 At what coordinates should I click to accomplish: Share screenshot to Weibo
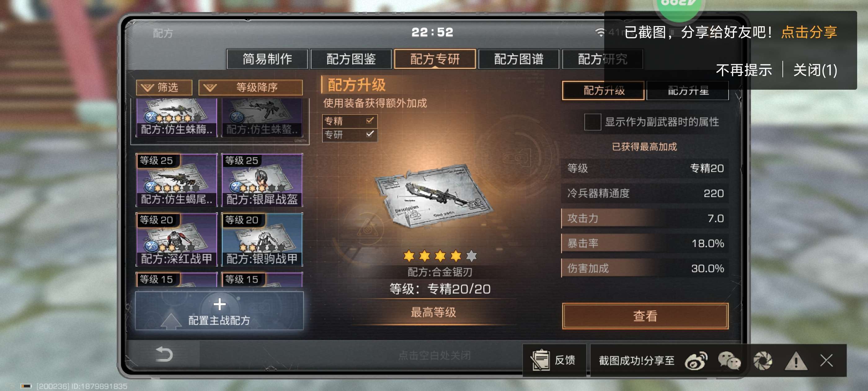[696, 361]
